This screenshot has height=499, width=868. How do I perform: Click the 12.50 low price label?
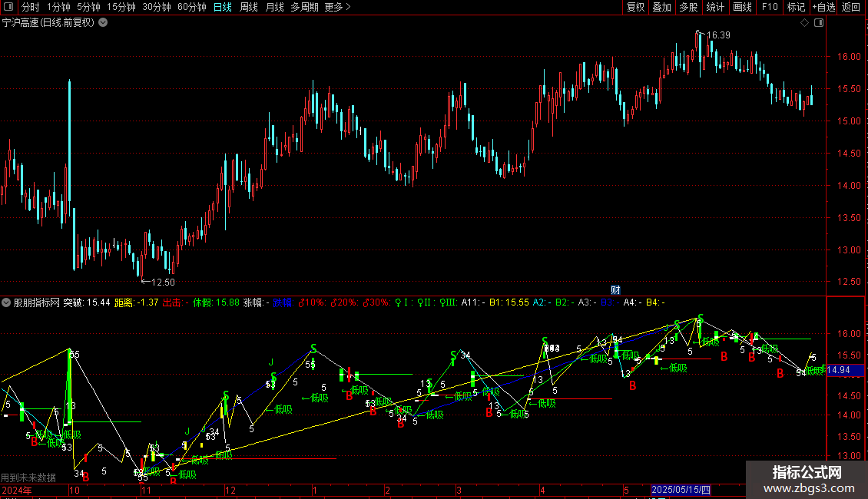pos(163,283)
